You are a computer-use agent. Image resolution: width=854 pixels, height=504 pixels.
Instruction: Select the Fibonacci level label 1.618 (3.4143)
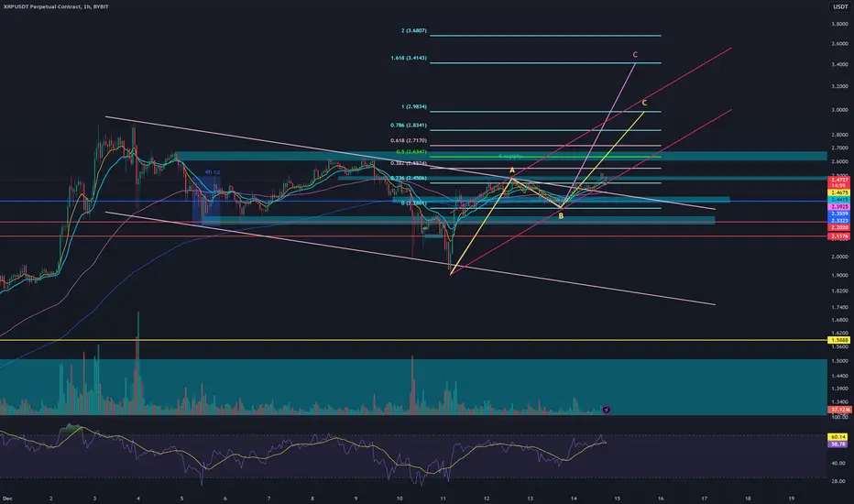(x=409, y=58)
